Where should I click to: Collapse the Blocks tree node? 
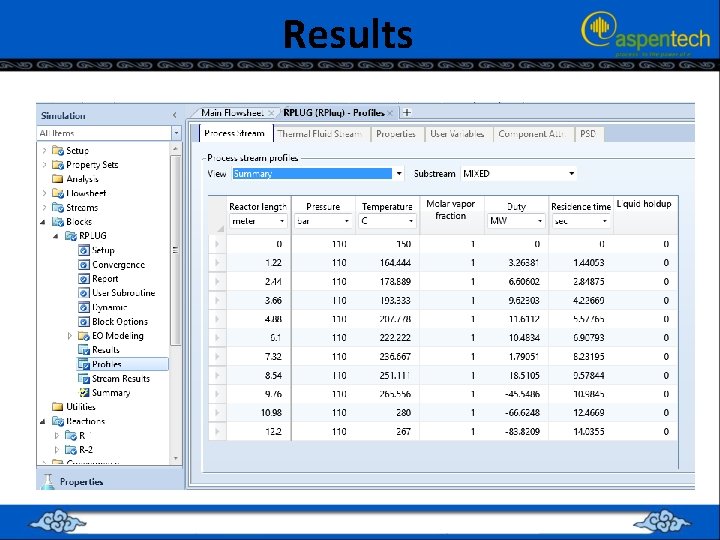(x=43, y=222)
